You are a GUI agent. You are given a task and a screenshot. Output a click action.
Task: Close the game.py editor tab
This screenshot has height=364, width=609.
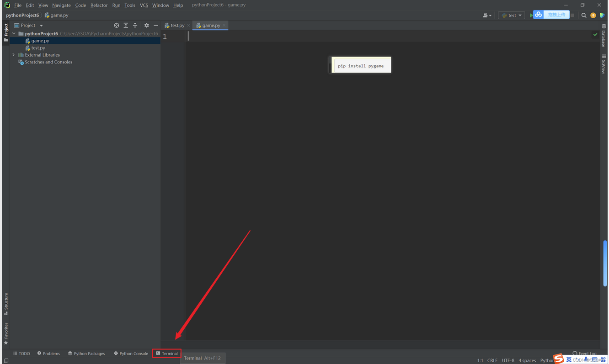click(224, 26)
